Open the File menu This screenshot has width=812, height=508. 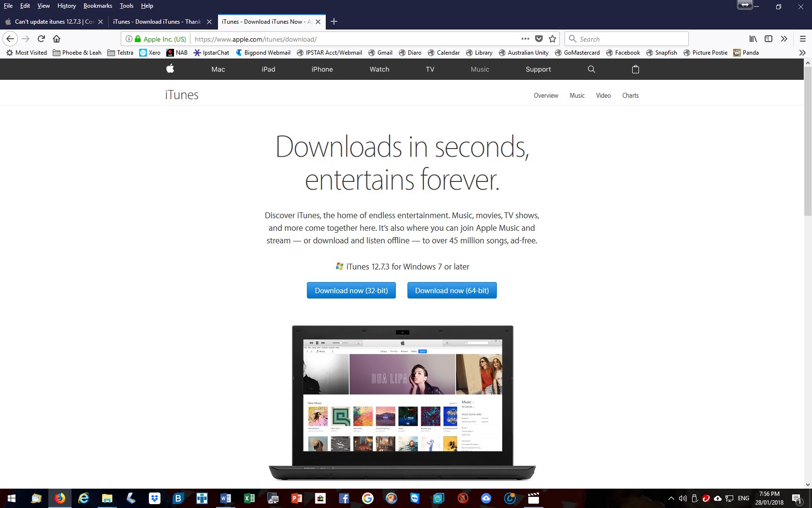pos(8,6)
